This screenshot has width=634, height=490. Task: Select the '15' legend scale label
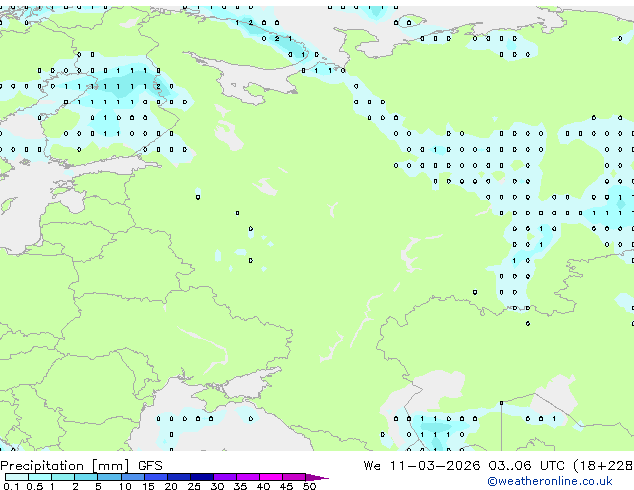[148, 486]
